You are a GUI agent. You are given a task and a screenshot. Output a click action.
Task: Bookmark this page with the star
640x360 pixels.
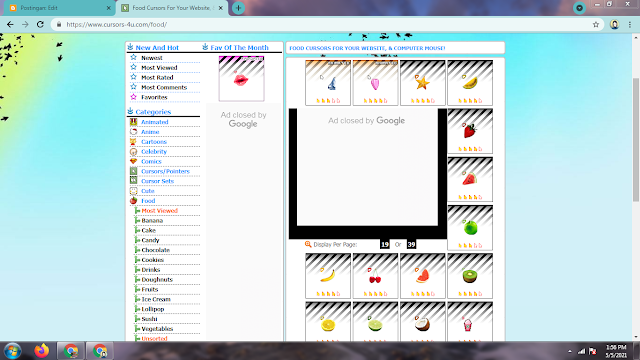click(596, 24)
